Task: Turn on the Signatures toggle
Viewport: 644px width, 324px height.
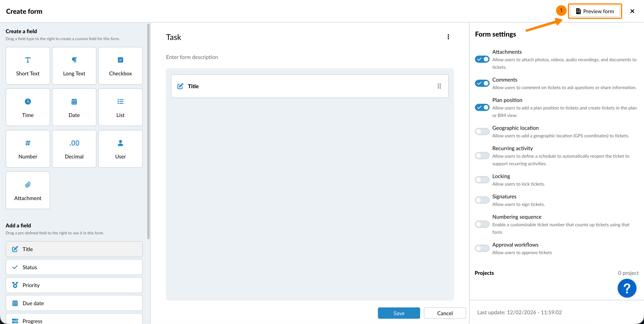Action: pos(482,200)
